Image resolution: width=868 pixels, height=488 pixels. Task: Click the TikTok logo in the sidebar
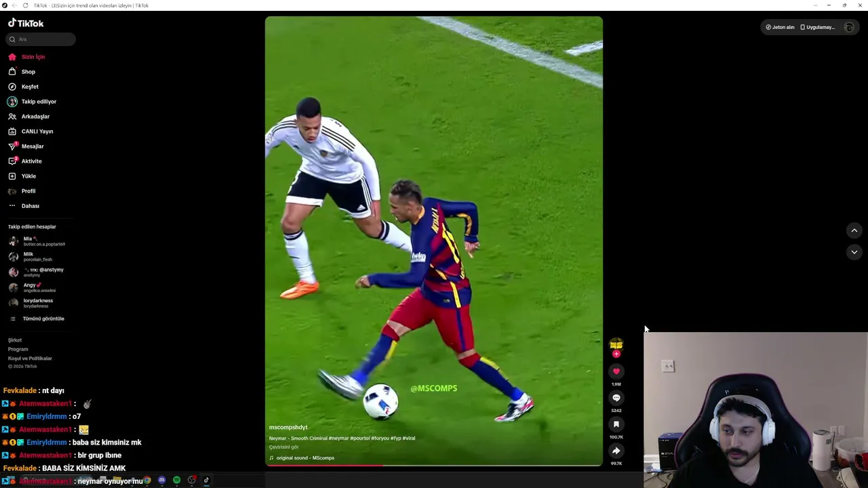click(26, 23)
